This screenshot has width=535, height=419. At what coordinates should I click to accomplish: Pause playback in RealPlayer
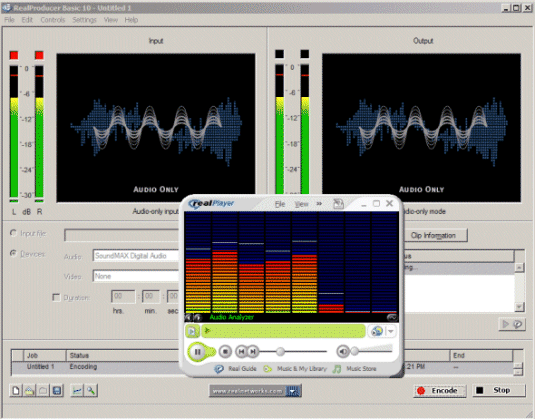point(198,351)
